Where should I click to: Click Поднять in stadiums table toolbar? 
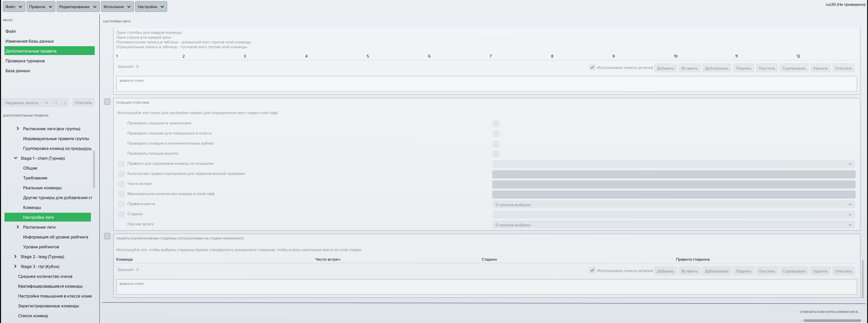click(x=743, y=271)
